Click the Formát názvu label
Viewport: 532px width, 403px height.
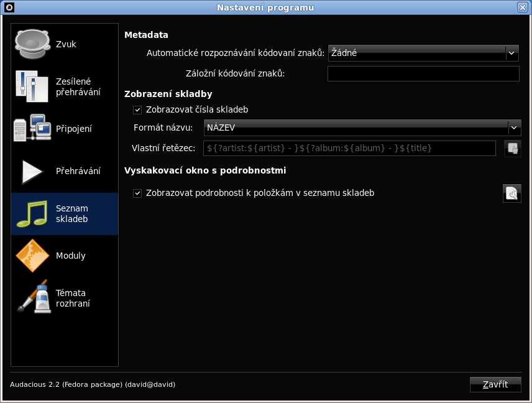[x=163, y=127]
